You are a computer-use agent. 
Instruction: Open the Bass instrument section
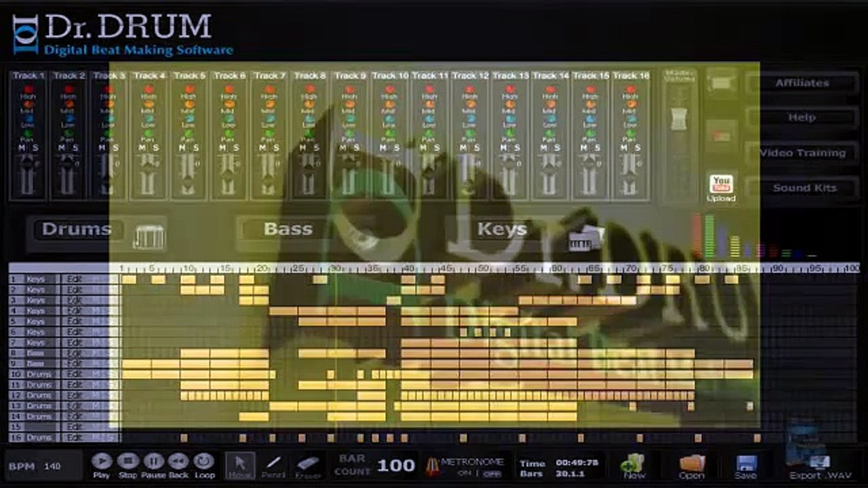click(x=288, y=229)
